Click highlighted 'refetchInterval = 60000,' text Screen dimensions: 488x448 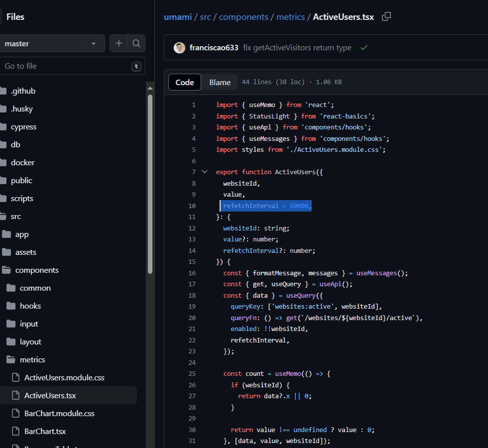click(x=267, y=206)
